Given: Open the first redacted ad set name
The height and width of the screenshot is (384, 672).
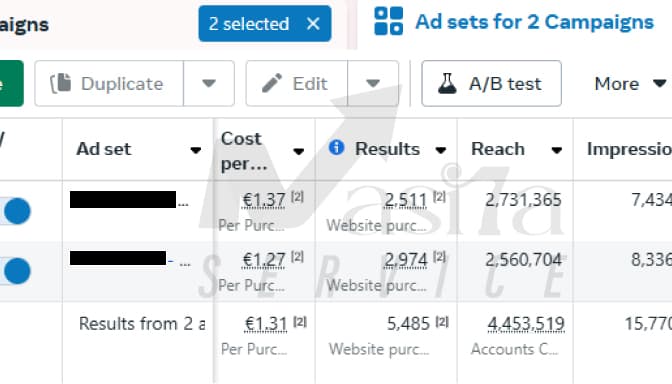Looking at the screenshot, I should point(123,200).
